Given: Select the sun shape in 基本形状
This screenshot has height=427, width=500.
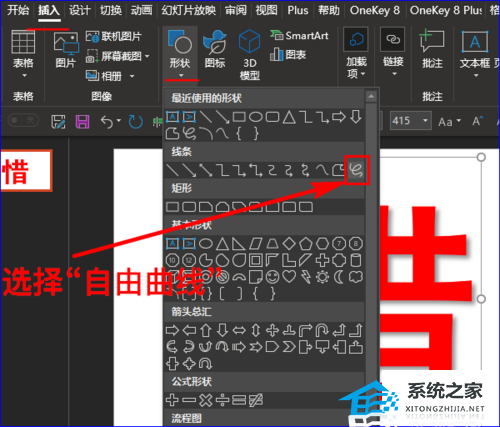Looking at the screenshot, I should (322, 277).
